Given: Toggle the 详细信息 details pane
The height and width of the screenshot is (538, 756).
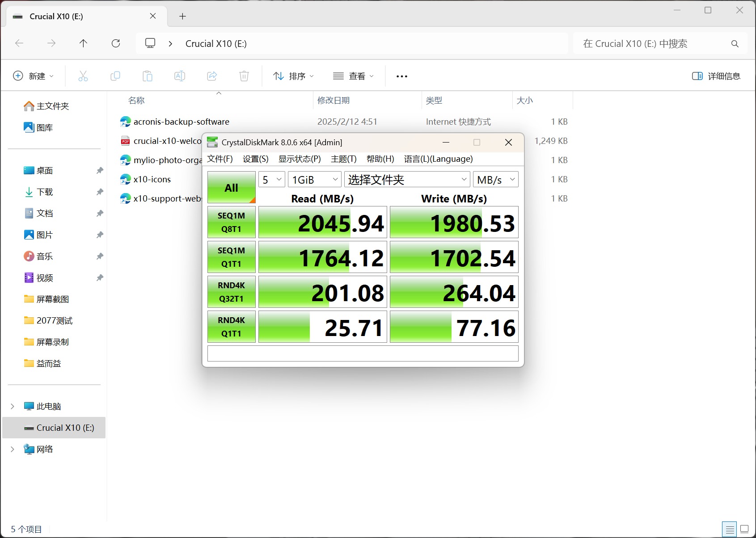Looking at the screenshot, I should click(x=716, y=76).
